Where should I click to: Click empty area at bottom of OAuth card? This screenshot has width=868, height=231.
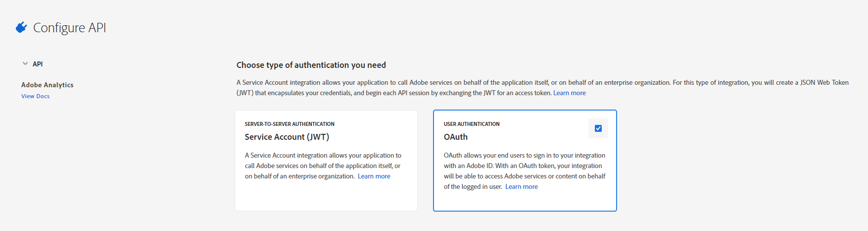click(x=525, y=202)
